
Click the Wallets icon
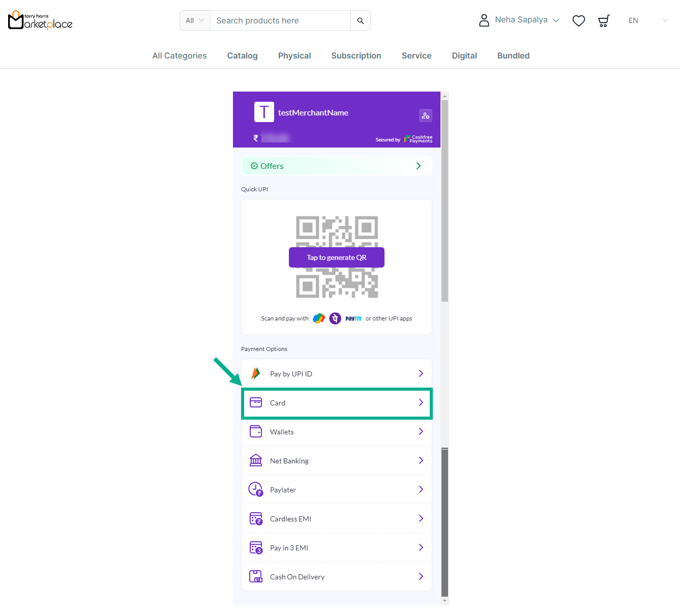(x=256, y=431)
